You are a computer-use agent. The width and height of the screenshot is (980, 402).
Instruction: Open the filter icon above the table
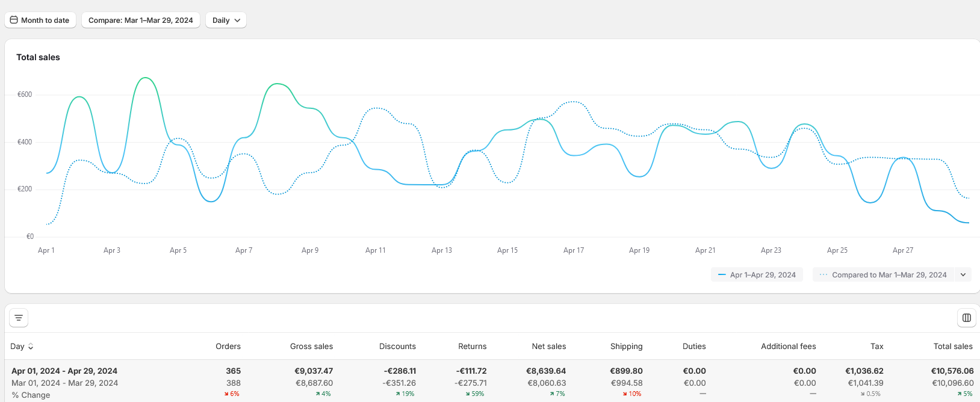pyautogui.click(x=19, y=318)
